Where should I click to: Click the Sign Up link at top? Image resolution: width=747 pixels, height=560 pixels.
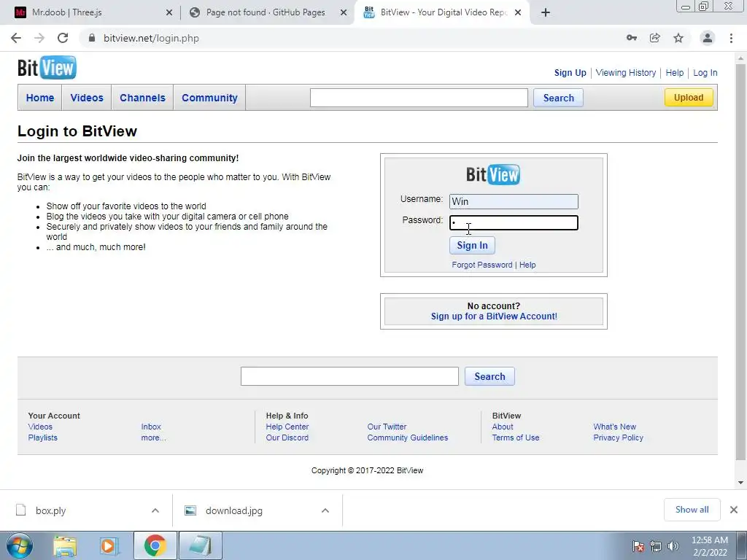coord(570,73)
